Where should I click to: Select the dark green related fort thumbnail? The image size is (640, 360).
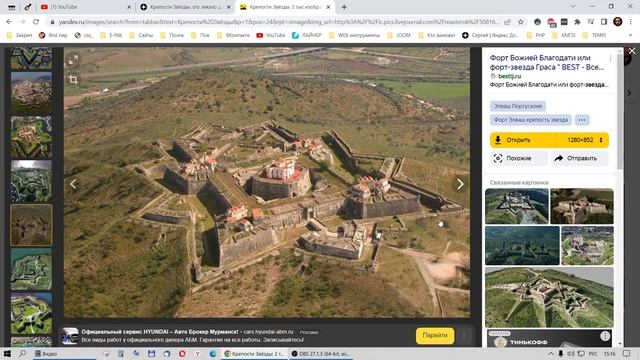[522, 246]
